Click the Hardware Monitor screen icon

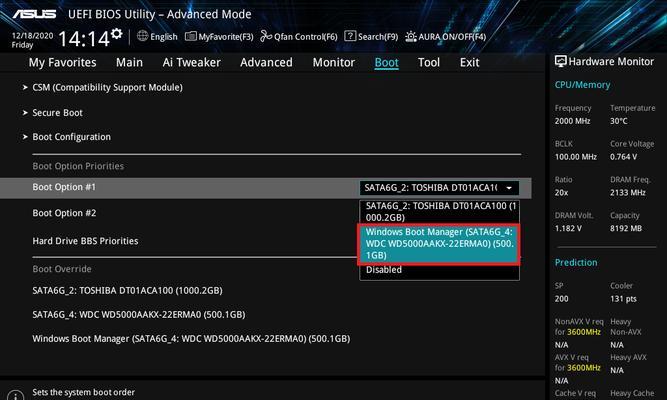click(561, 62)
